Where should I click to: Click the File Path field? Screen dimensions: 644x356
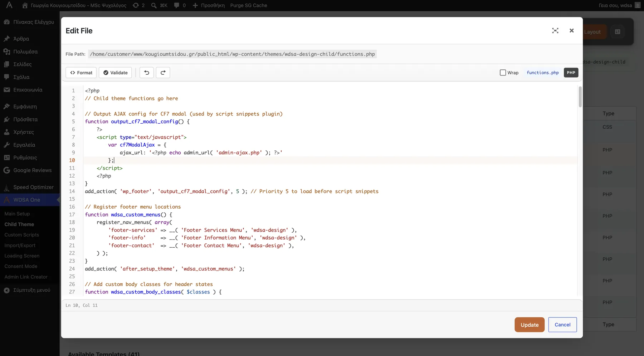(232, 54)
